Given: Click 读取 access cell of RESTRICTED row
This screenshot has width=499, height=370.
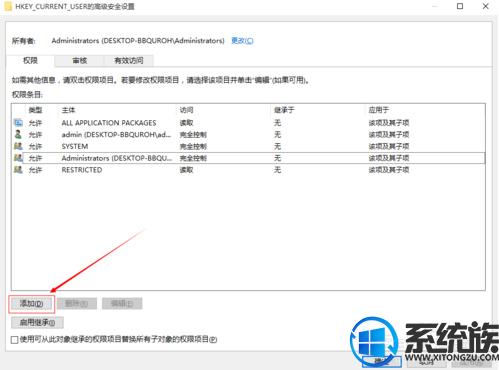Looking at the screenshot, I should pyautogui.click(x=187, y=170).
